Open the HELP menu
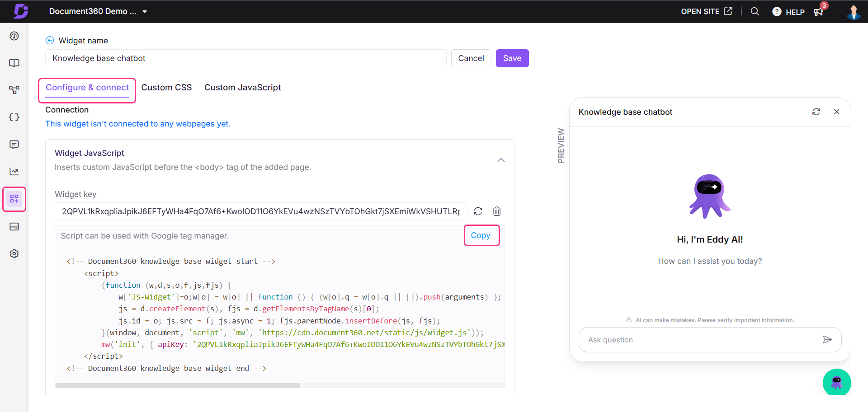This screenshot has height=412, width=868. tap(788, 12)
